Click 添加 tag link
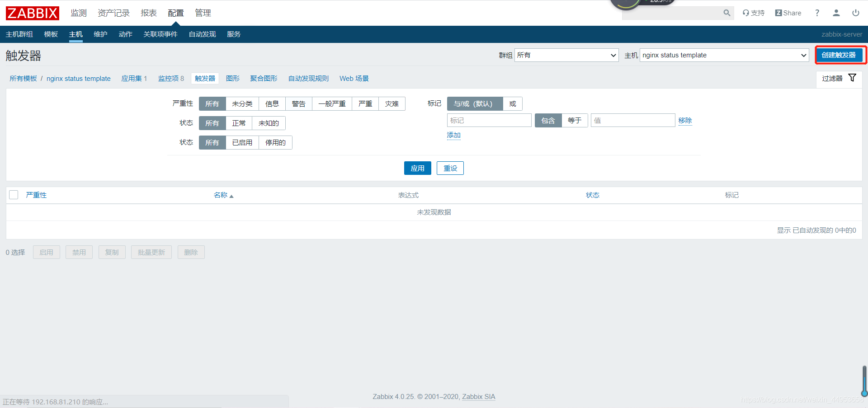 pos(454,135)
